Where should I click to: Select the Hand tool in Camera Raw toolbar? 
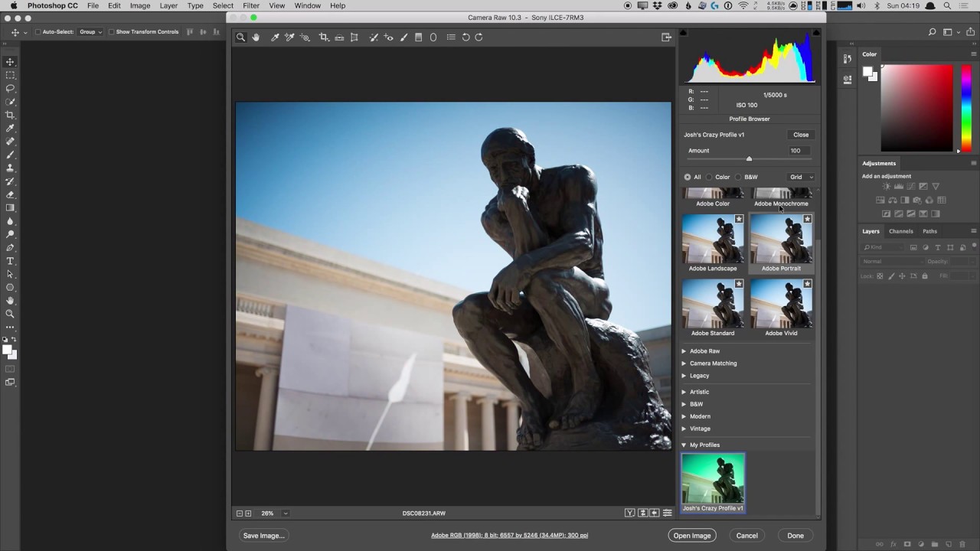coord(256,37)
